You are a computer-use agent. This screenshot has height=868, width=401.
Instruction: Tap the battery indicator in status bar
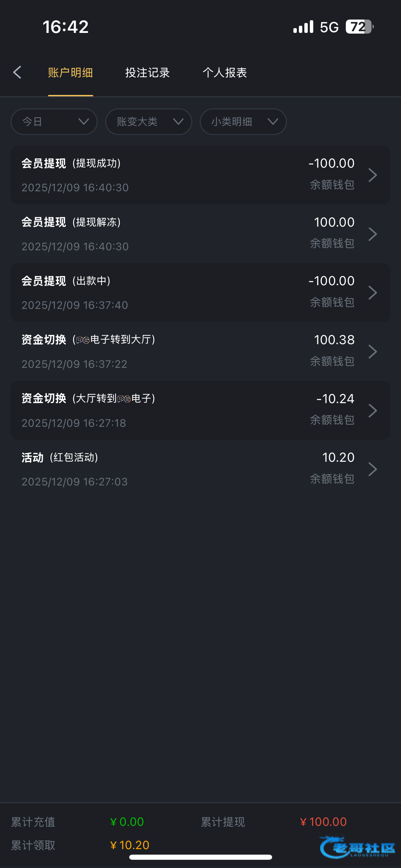359,27
